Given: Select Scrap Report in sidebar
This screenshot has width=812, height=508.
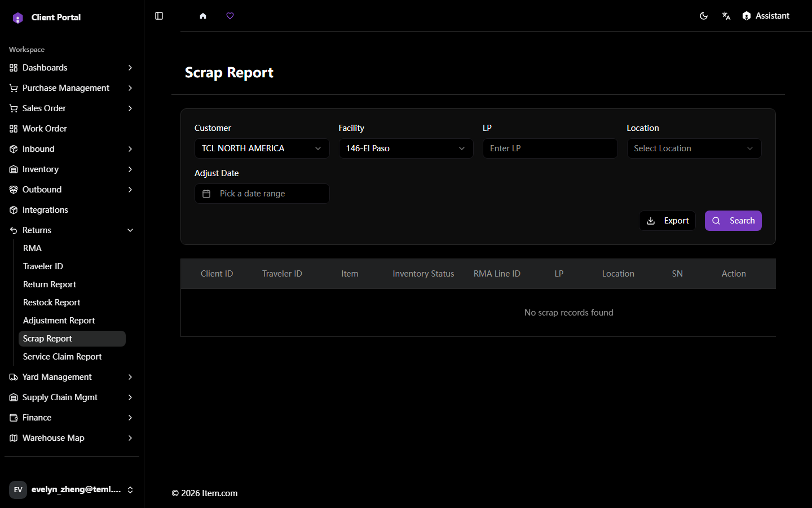Looking at the screenshot, I should 72,339.
